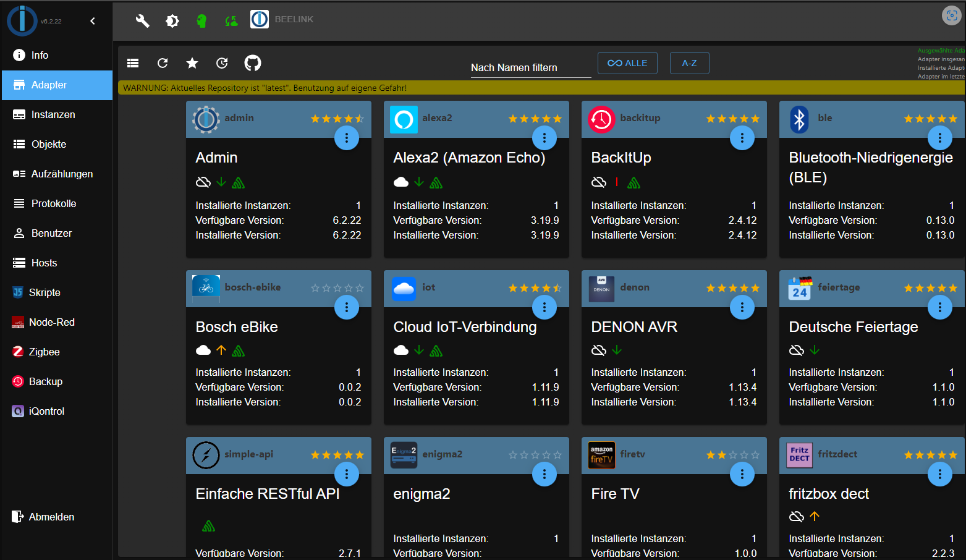This screenshot has width=966, height=560.
Task: Open Backup in the sidebar
Action: coord(56,381)
